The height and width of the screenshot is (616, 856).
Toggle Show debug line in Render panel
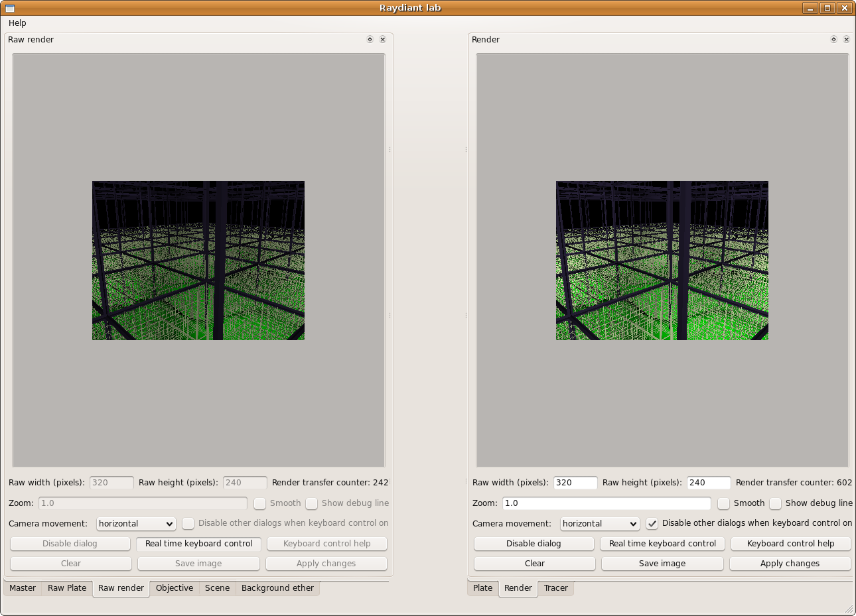pos(776,503)
